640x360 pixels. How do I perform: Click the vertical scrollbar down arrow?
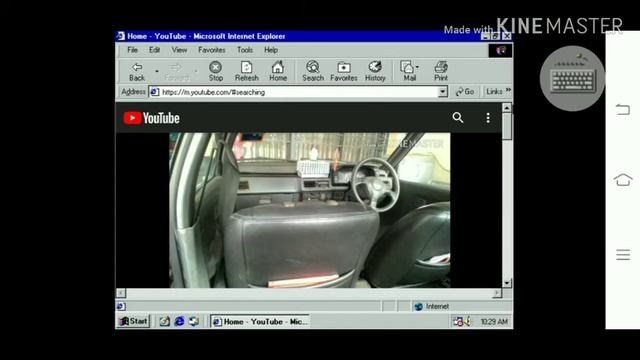click(507, 283)
